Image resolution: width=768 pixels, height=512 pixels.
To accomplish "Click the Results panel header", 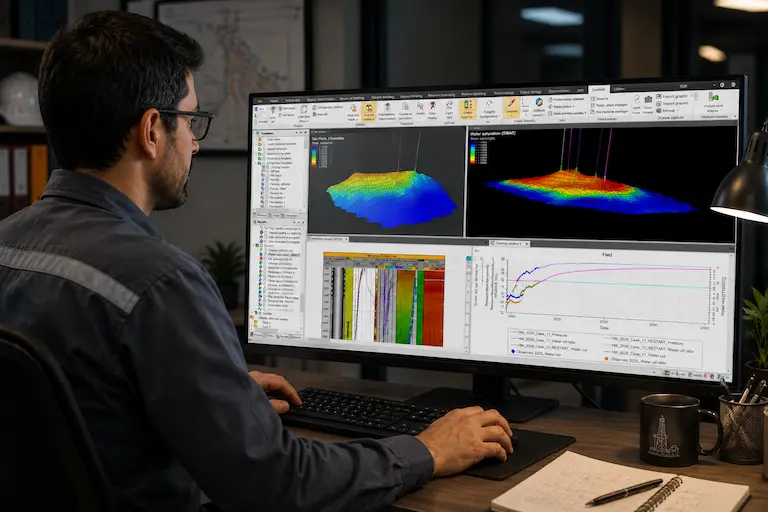I will 280,222.
